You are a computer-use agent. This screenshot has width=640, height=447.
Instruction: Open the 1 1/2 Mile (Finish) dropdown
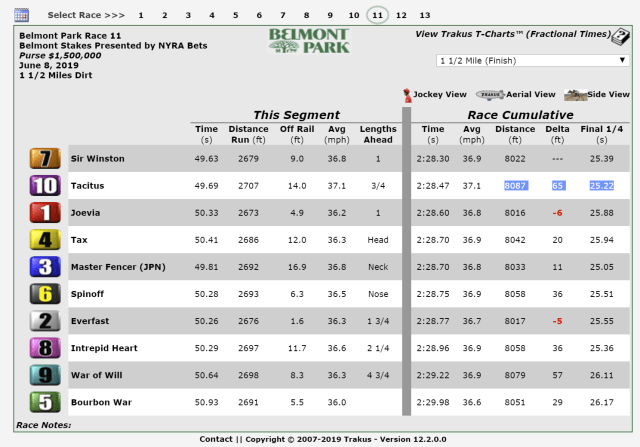click(x=533, y=60)
